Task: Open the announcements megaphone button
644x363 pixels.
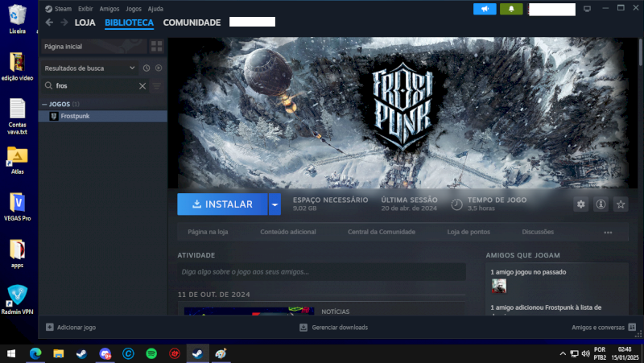Action: click(x=485, y=9)
